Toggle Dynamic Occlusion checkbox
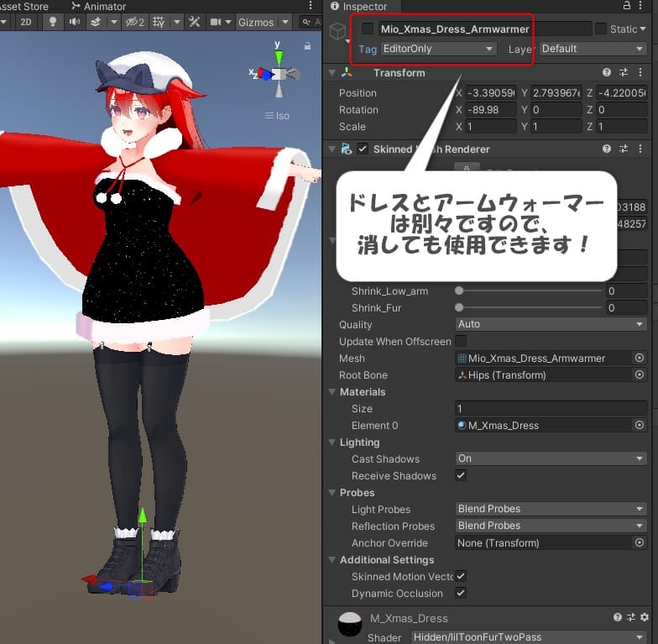The height and width of the screenshot is (644, 658). pyautogui.click(x=460, y=593)
